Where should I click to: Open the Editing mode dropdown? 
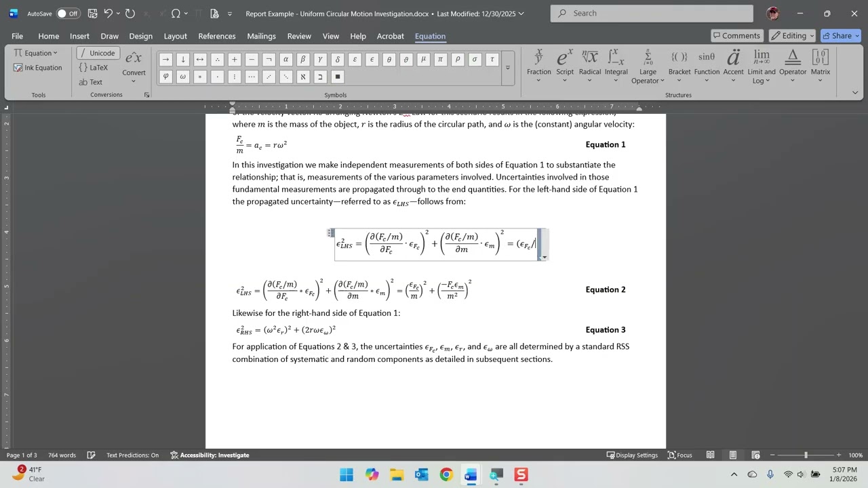(x=793, y=36)
